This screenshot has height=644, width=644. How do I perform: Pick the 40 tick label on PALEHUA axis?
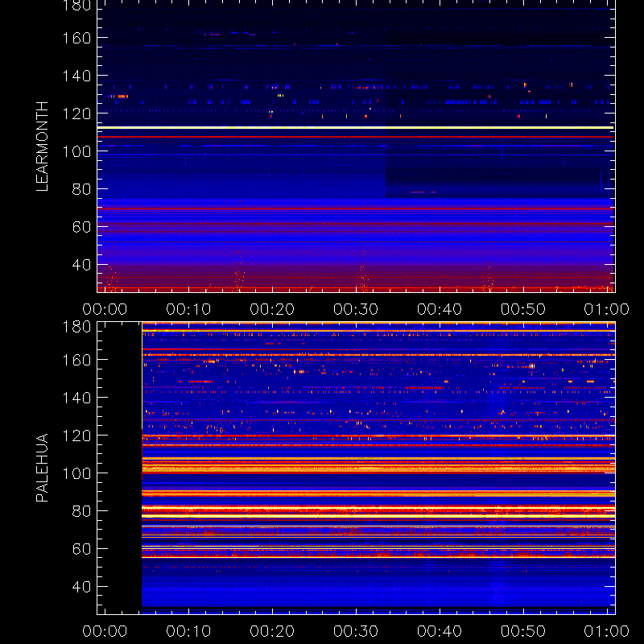click(81, 587)
